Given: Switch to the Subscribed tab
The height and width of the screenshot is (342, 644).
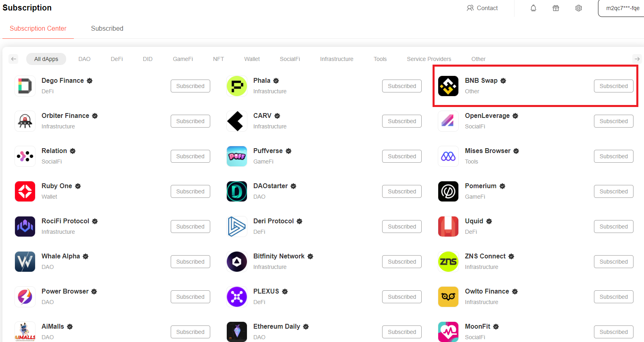Looking at the screenshot, I should pos(107,28).
